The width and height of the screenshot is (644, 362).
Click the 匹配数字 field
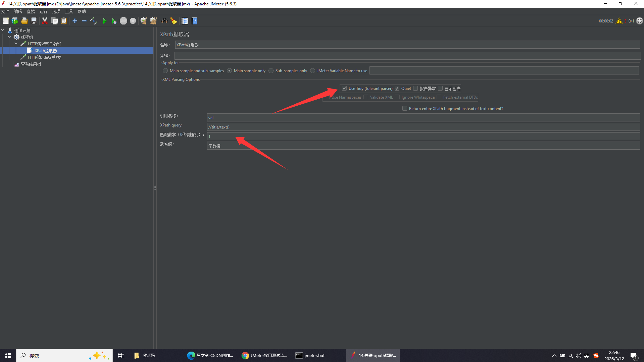pos(424,136)
